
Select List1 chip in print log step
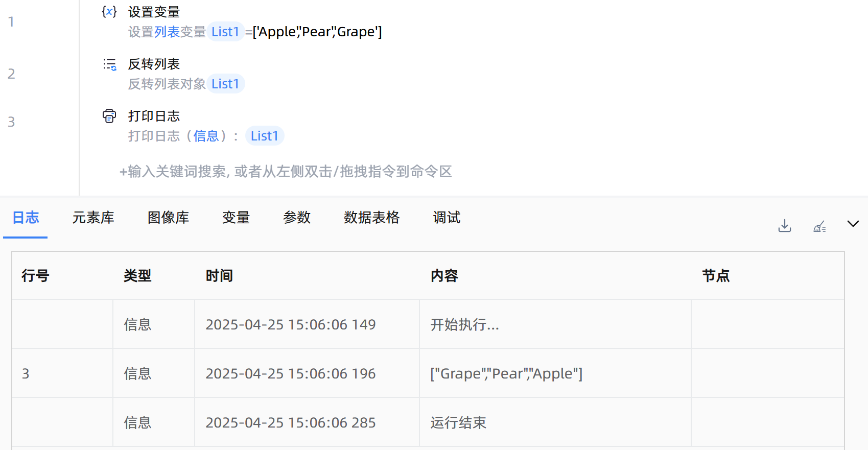tap(264, 136)
